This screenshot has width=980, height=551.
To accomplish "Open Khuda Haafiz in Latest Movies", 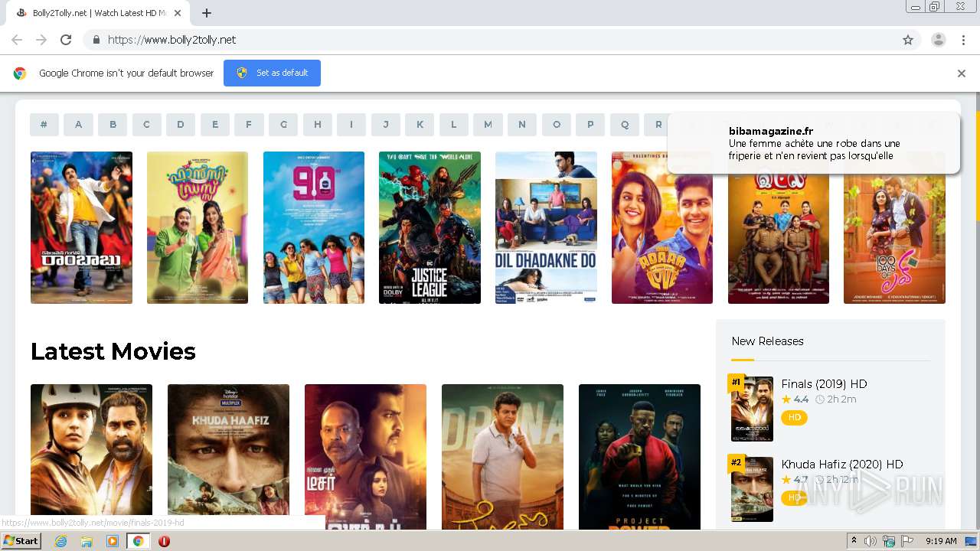I will 228,457.
